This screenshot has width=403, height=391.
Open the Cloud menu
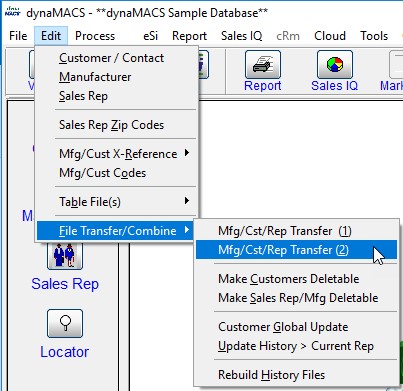point(330,36)
